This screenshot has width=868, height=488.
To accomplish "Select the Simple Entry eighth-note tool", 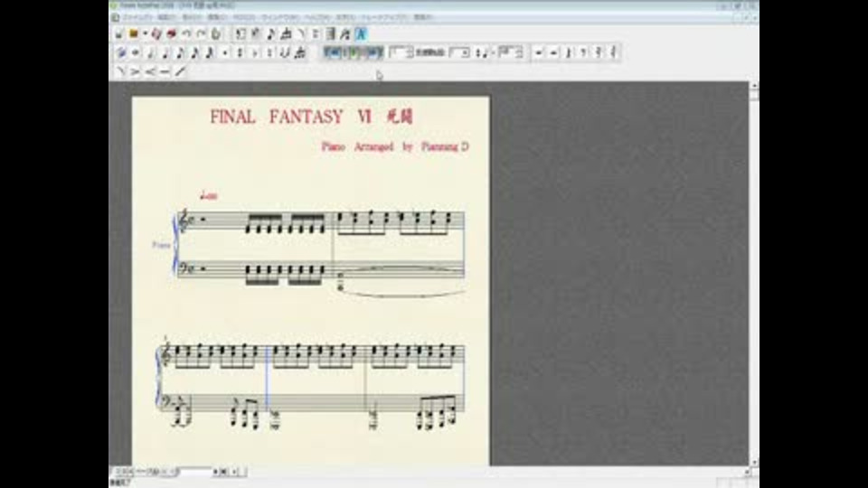I will click(270, 34).
